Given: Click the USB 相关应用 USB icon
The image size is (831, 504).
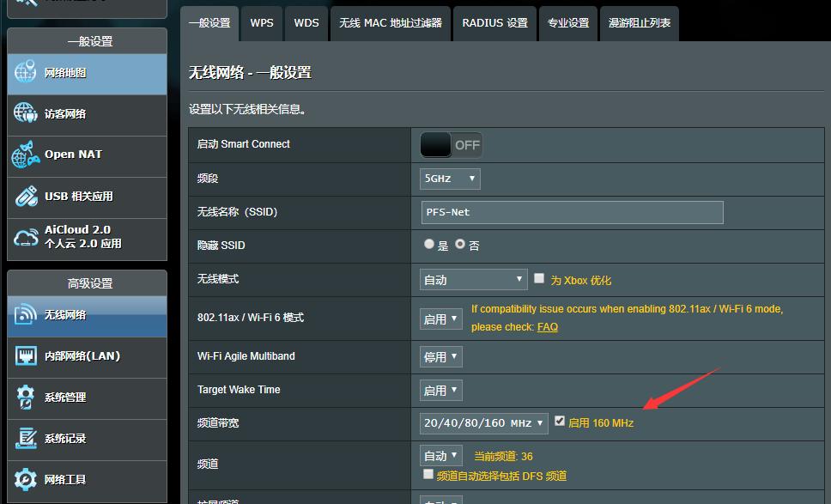Looking at the screenshot, I should pos(26,196).
